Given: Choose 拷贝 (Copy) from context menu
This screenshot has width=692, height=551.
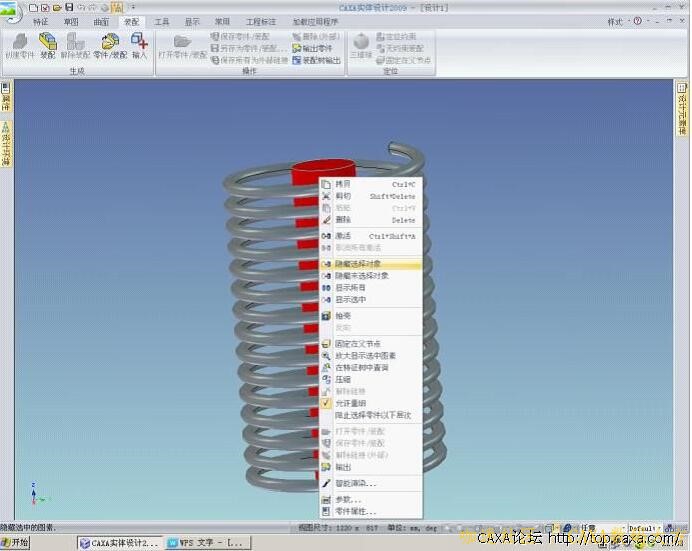Looking at the screenshot, I should (343, 184).
